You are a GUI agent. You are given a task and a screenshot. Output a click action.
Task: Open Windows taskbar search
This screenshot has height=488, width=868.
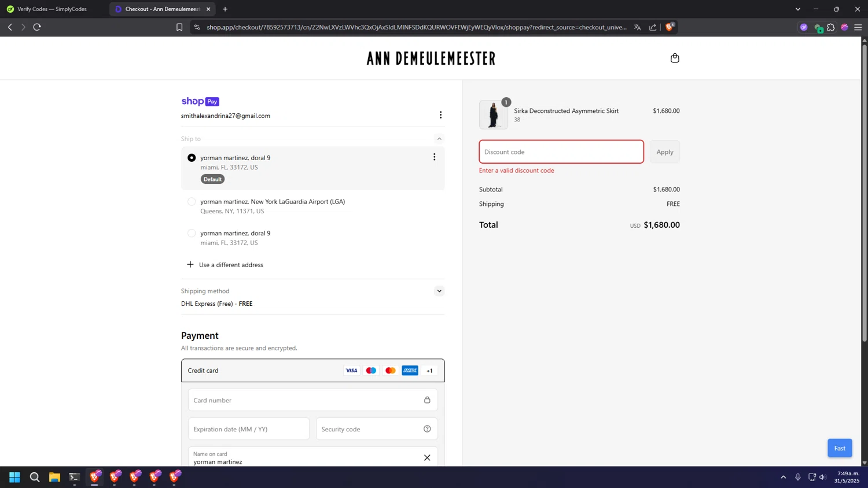click(x=35, y=477)
